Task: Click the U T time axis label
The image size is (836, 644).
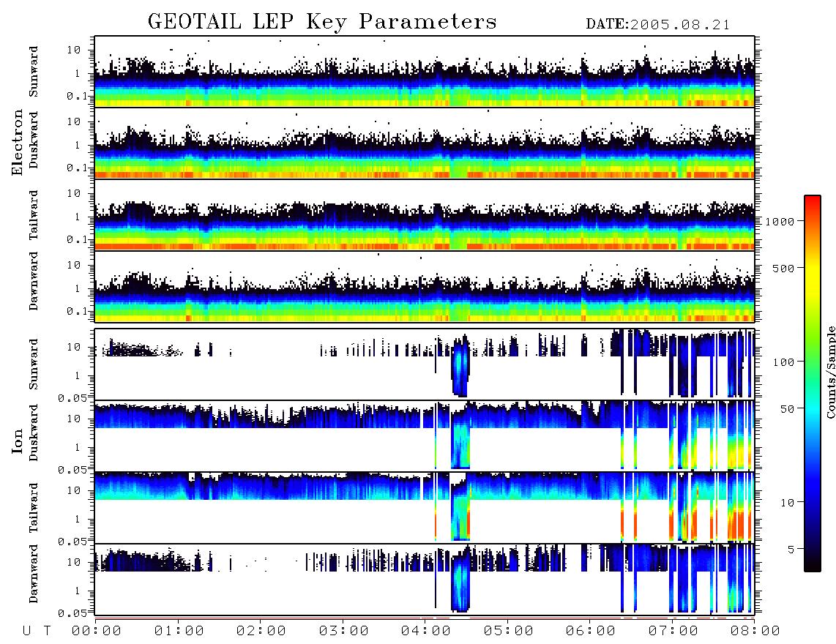Action: click(x=37, y=632)
